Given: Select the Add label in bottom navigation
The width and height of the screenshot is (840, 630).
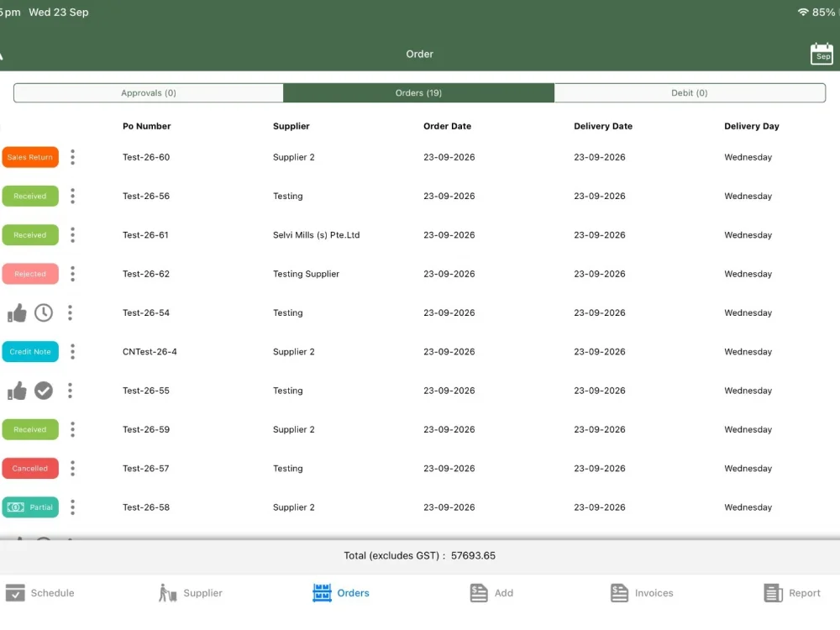Looking at the screenshot, I should (503, 593).
